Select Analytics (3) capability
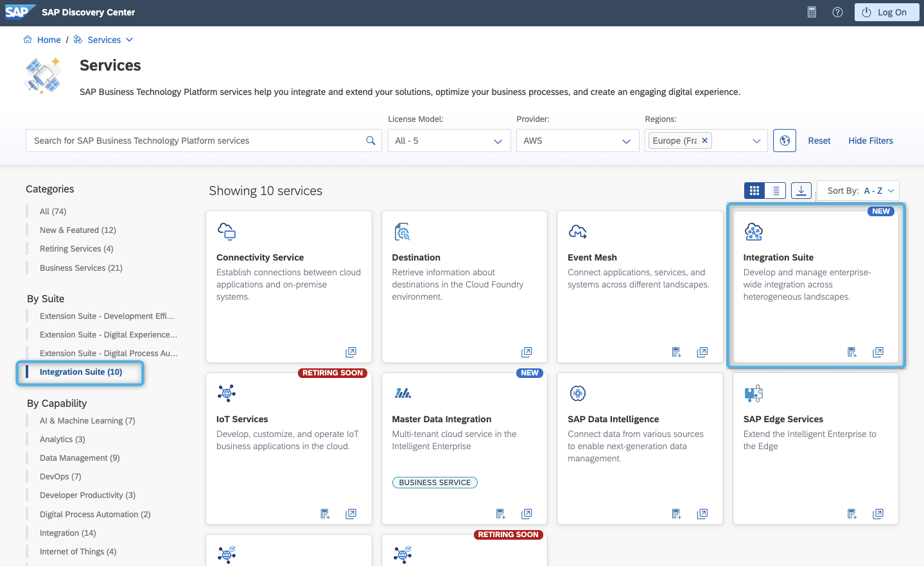Viewport: 924px width, 566px height. [62, 439]
